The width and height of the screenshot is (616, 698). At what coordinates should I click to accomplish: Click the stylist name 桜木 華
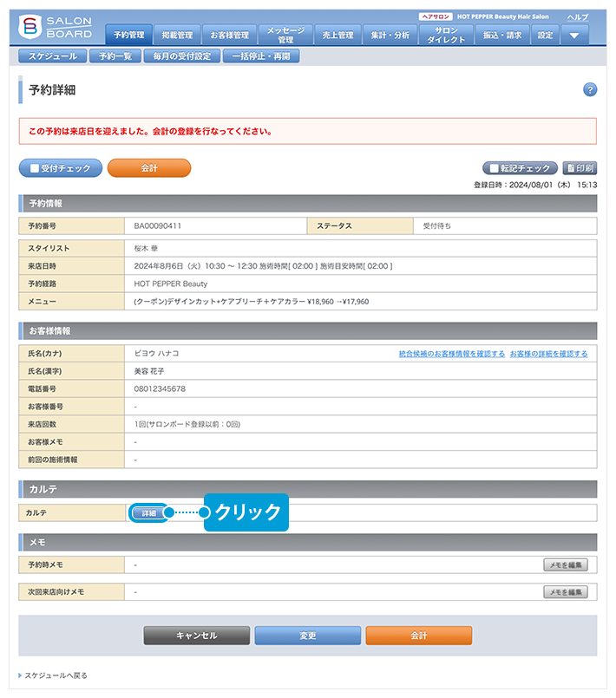[146, 248]
